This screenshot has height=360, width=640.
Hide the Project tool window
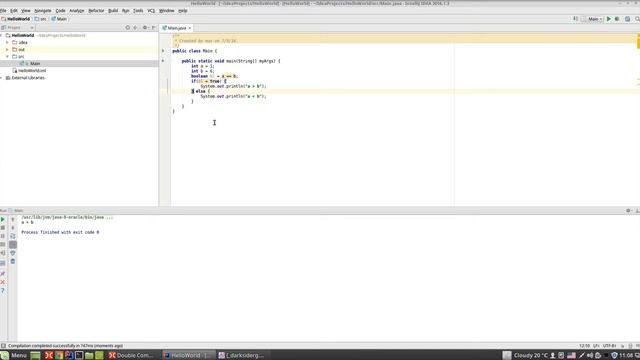154,28
